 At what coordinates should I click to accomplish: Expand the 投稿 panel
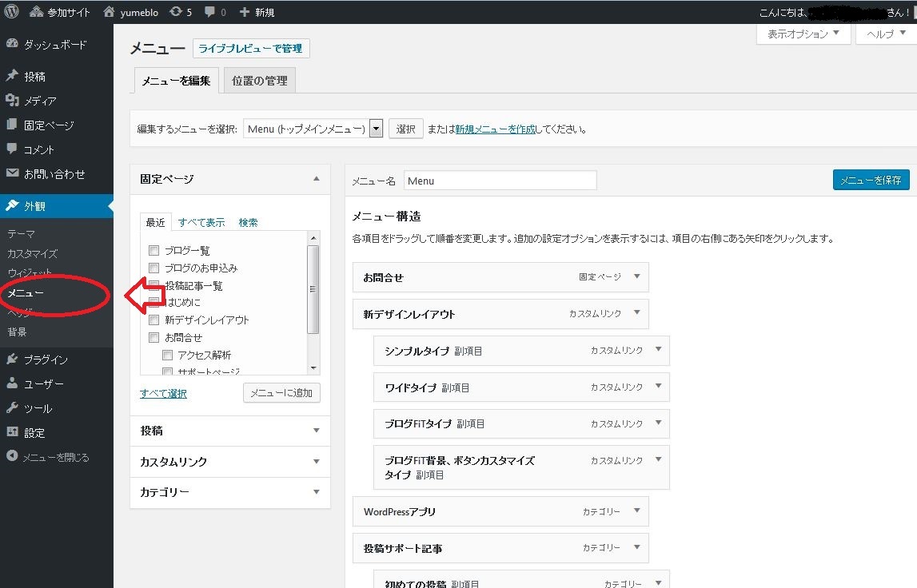229,431
